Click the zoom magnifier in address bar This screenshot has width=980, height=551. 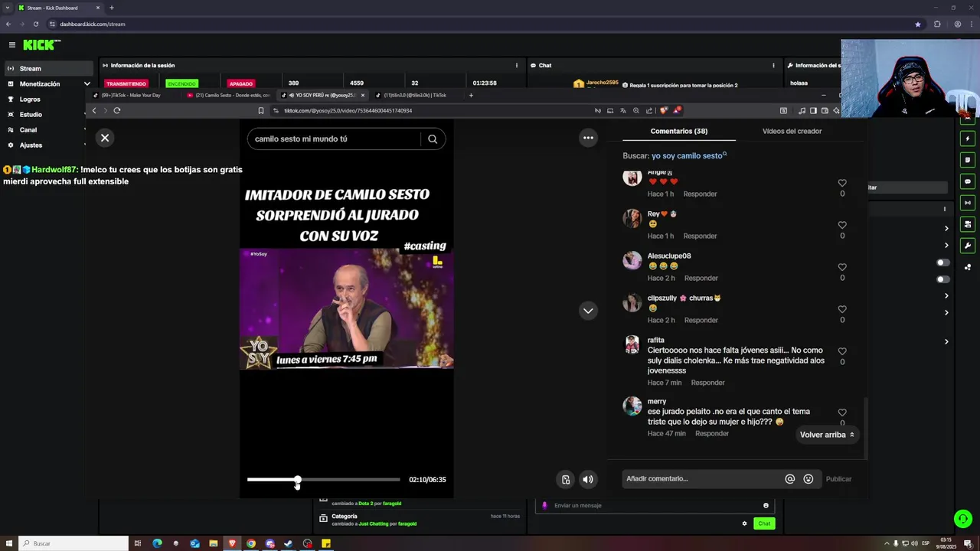(x=636, y=110)
